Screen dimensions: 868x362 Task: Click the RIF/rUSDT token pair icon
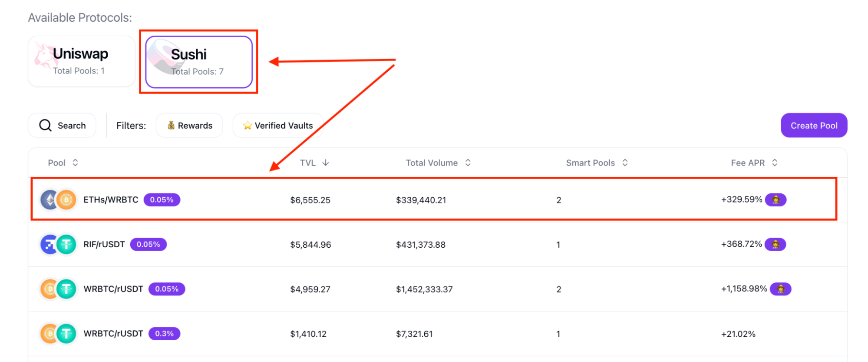pyautogui.click(x=58, y=245)
